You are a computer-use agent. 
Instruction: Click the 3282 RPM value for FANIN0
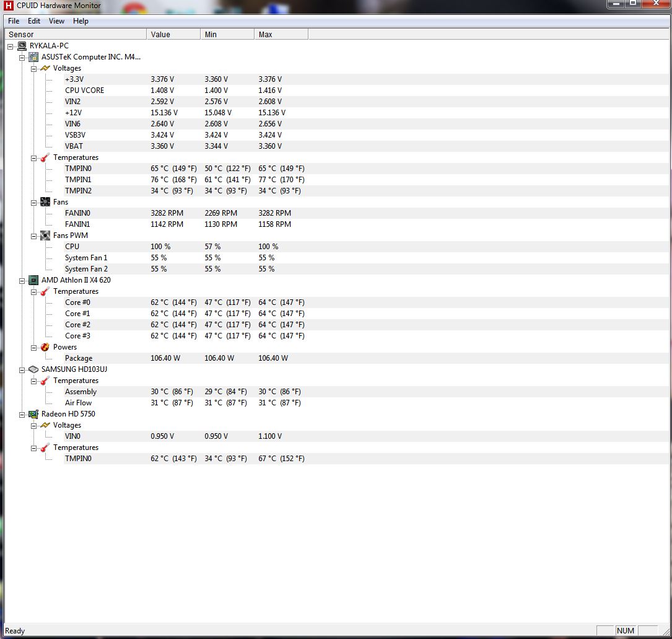click(167, 213)
